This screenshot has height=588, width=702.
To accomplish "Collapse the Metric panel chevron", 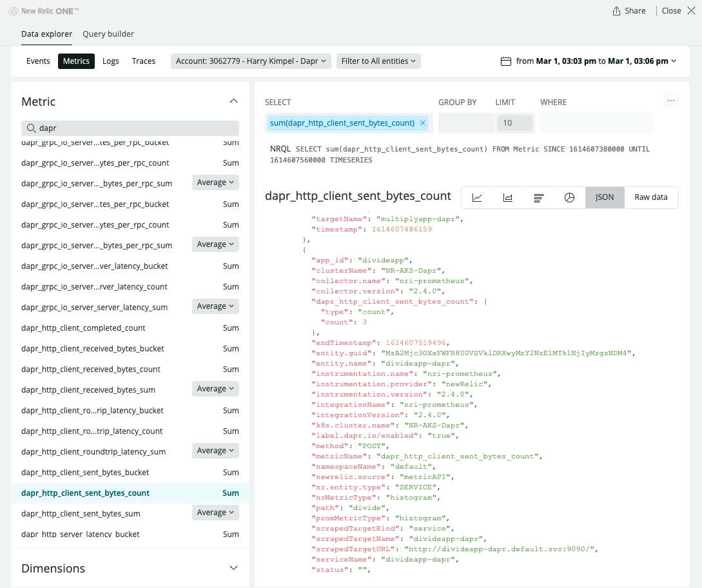I will 233,101.
